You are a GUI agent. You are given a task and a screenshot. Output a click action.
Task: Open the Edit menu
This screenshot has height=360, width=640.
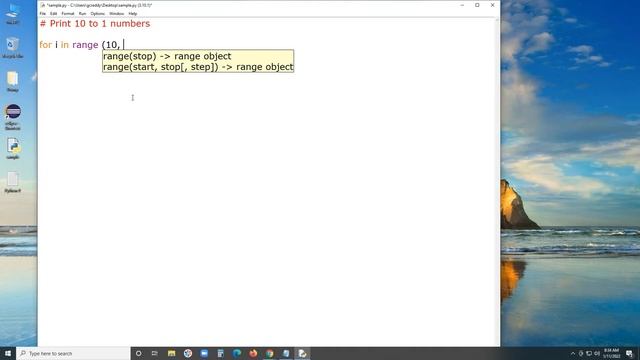[x=53, y=13]
